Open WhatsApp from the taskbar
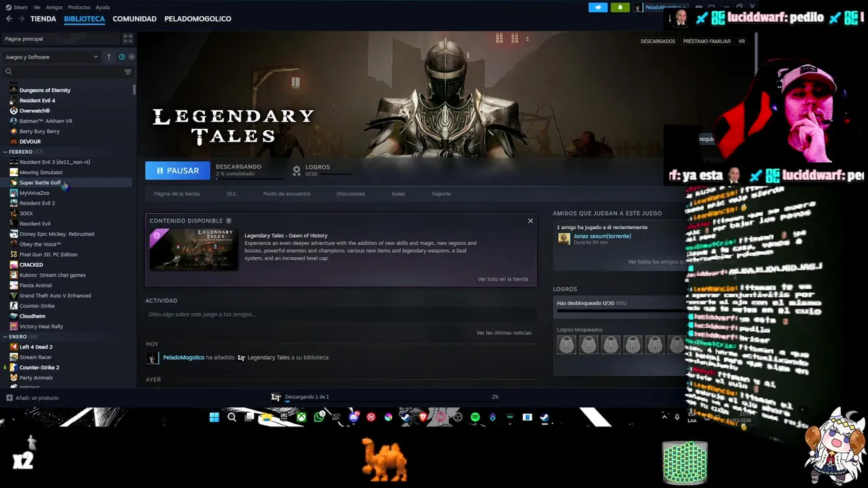 319,417
